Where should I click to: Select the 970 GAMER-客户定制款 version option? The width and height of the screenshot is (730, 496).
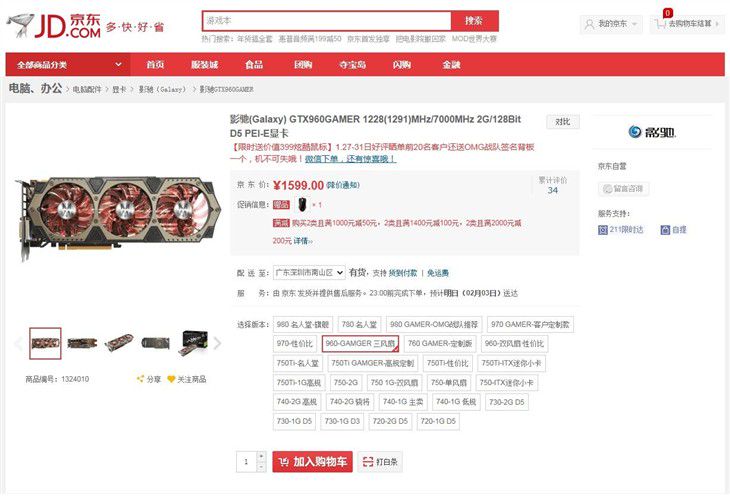point(530,324)
